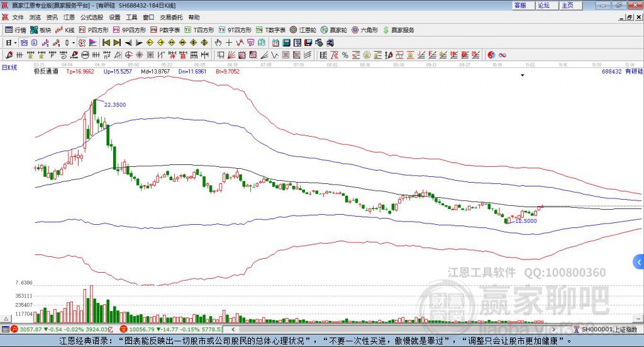The height and width of the screenshot is (347, 644).
Task: Click the first yellow diamond left-arrow icon
Action: coord(150,43)
